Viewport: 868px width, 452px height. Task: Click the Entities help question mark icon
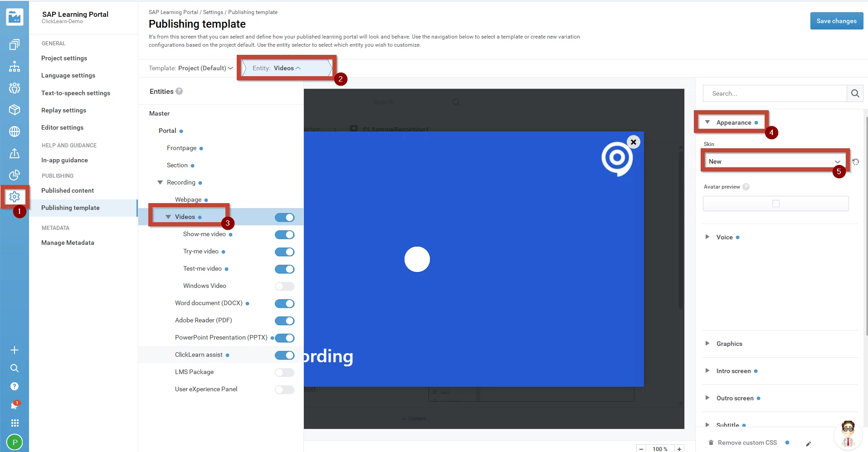pyautogui.click(x=179, y=91)
